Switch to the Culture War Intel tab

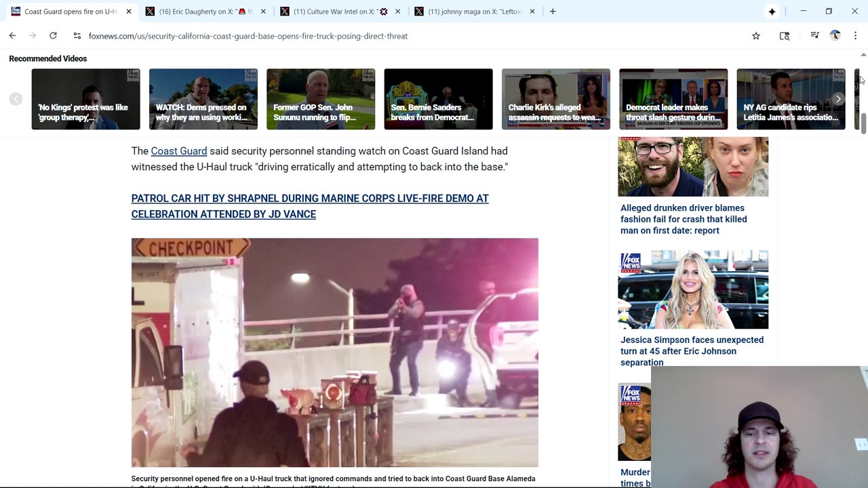(340, 12)
